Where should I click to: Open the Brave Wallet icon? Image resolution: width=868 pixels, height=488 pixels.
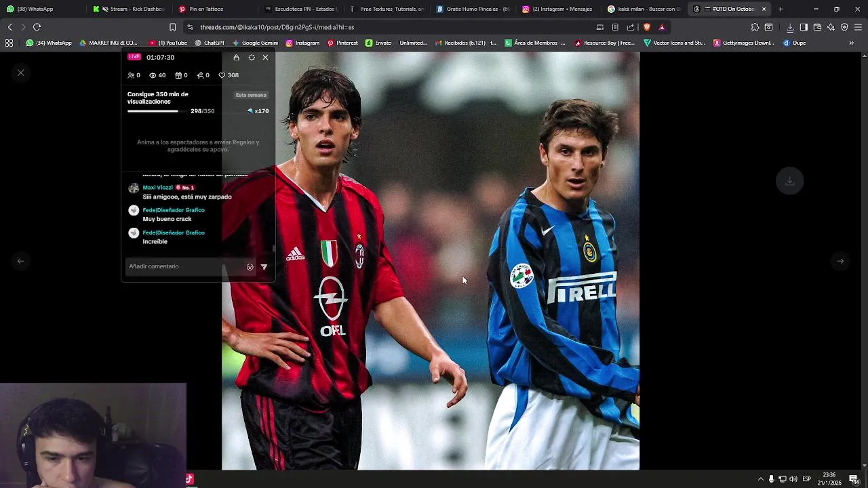coord(817,27)
